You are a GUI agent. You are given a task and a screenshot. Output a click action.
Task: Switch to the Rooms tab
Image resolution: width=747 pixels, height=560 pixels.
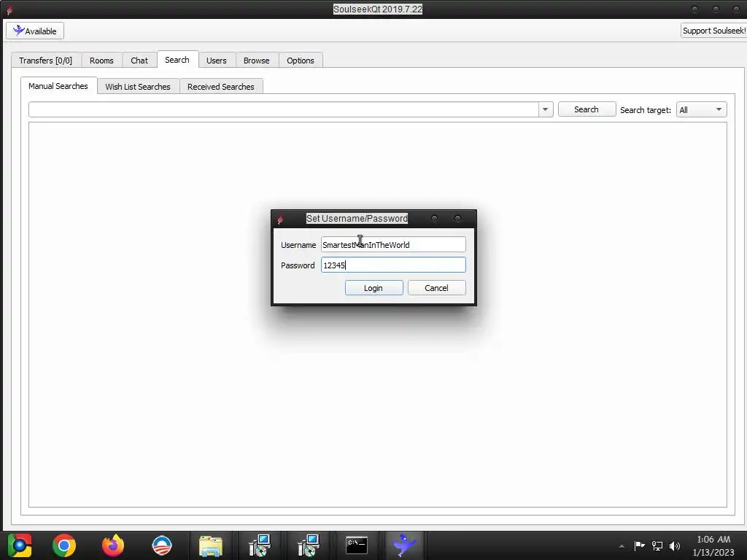pyautogui.click(x=101, y=61)
